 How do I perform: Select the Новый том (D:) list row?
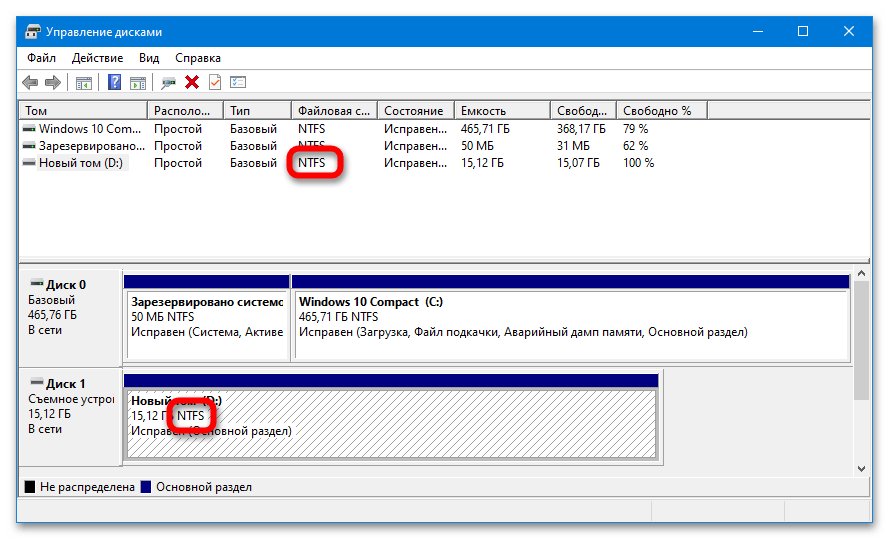[x=80, y=163]
